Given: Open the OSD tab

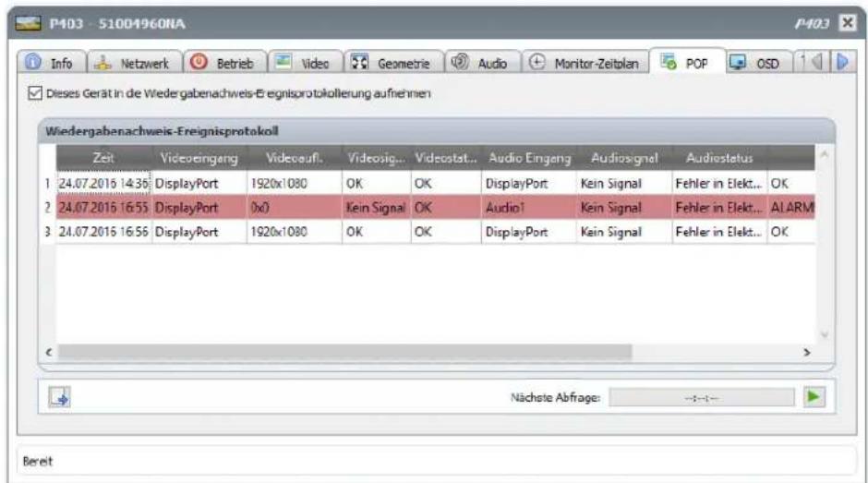Looking at the screenshot, I should 758,63.
